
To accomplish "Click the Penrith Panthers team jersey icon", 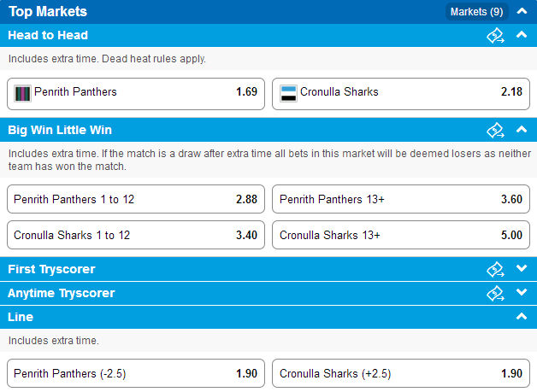I will 22,93.
